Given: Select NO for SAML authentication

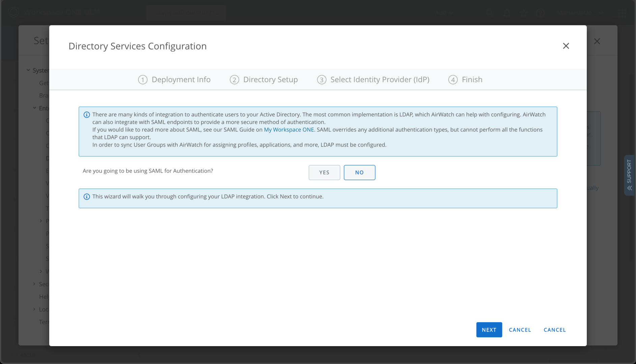Looking at the screenshot, I should pos(359,172).
